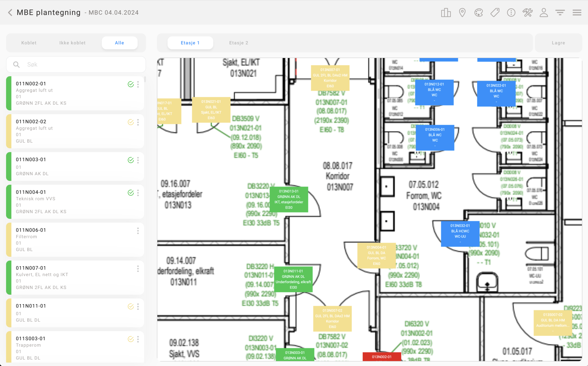Click the Søk search field
This screenshot has width=588, height=366.
[x=76, y=65]
